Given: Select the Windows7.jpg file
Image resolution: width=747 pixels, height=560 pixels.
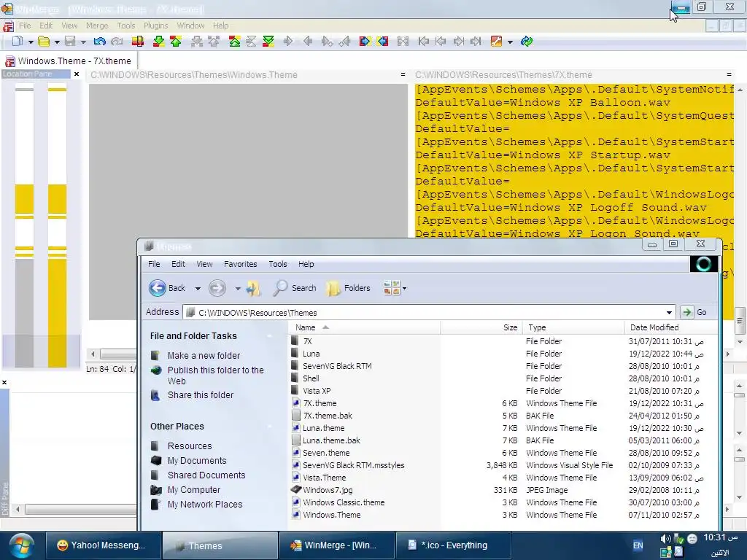Looking at the screenshot, I should click(x=328, y=490).
